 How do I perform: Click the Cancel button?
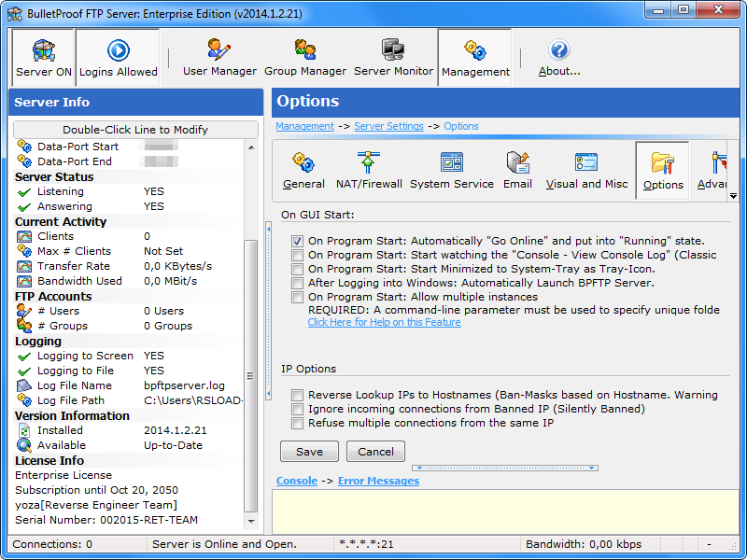coord(375,452)
